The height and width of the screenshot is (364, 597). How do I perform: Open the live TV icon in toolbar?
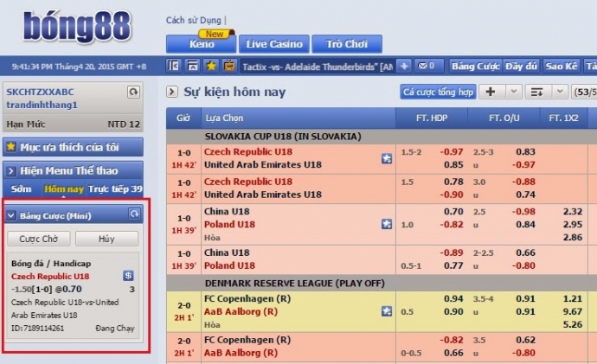[x=229, y=66]
